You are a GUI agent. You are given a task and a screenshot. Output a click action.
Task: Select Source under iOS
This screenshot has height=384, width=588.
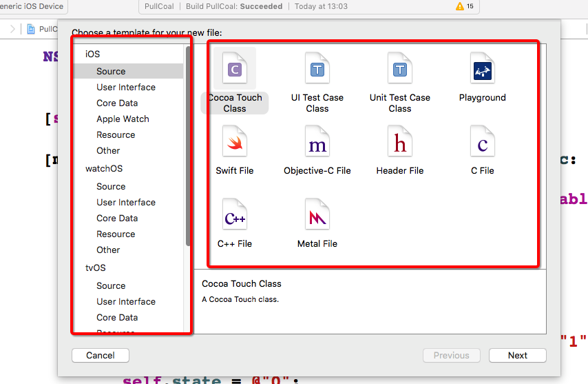pos(129,71)
